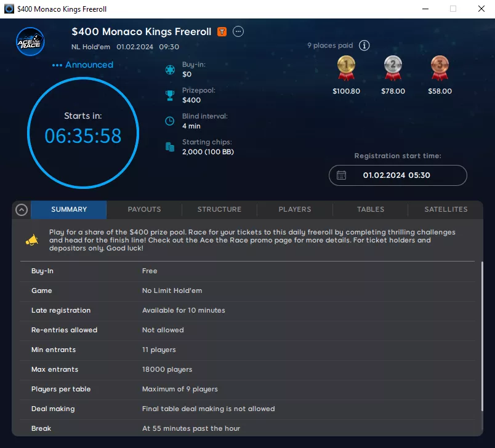Click the Ace the Race tournament logo
495x448 pixels.
30,42
